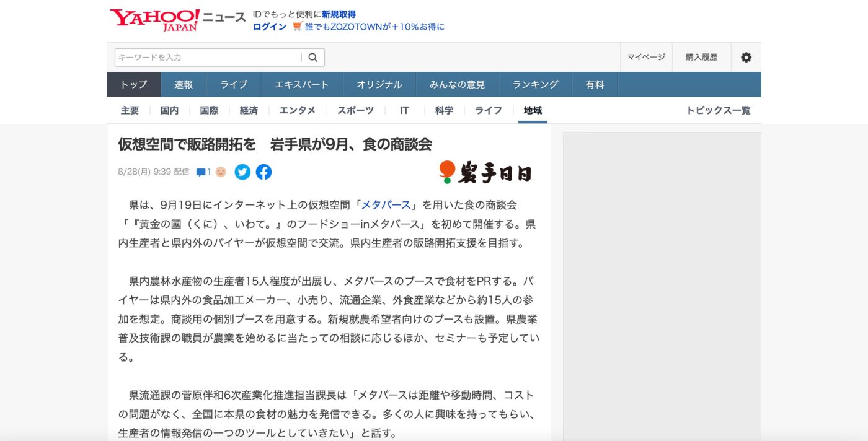Click the ZOZOTOWN shopping cart icon

point(297,27)
